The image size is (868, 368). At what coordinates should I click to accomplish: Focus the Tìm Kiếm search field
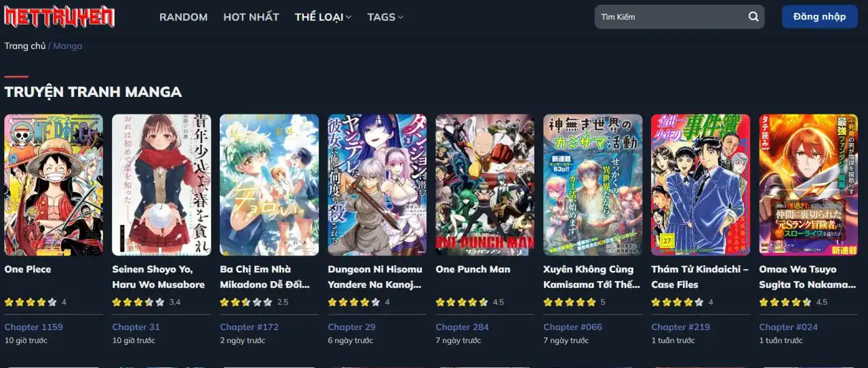point(671,17)
